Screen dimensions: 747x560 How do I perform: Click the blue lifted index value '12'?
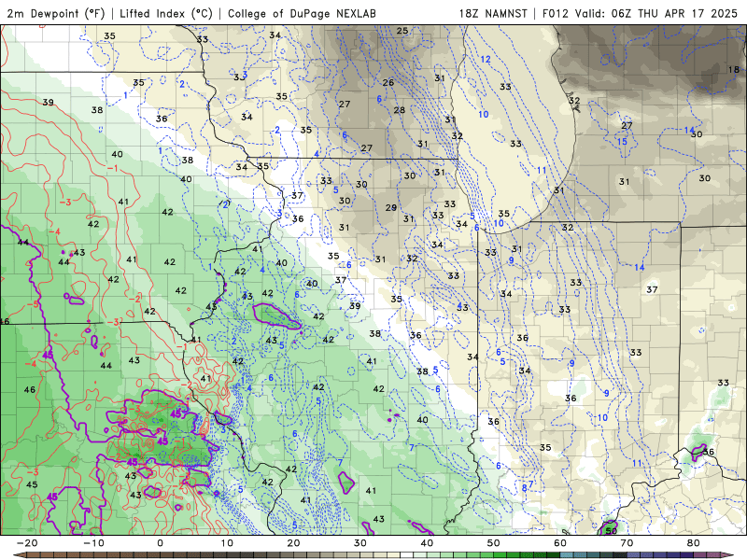click(486, 60)
